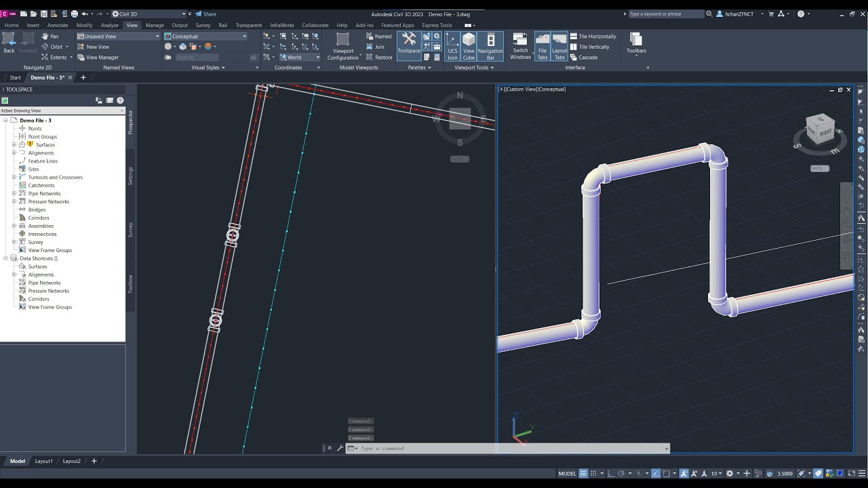Open the Annotate ribbon tab
Viewport: 868px width, 488px height.
click(58, 26)
